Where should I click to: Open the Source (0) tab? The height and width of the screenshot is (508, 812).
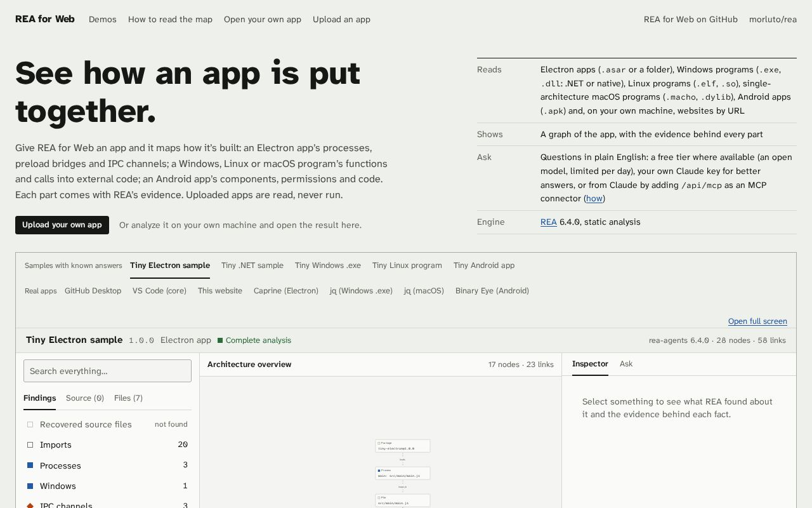click(85, 398)
